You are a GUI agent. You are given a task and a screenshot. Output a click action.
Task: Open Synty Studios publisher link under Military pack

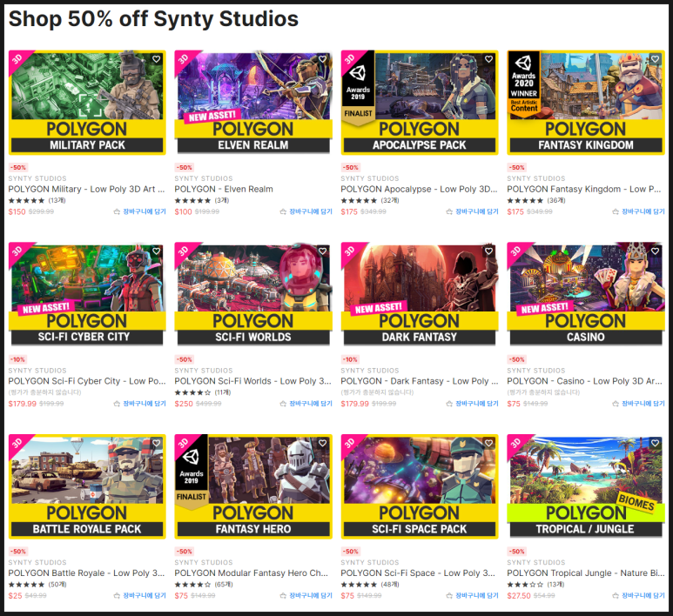[37, 178]
